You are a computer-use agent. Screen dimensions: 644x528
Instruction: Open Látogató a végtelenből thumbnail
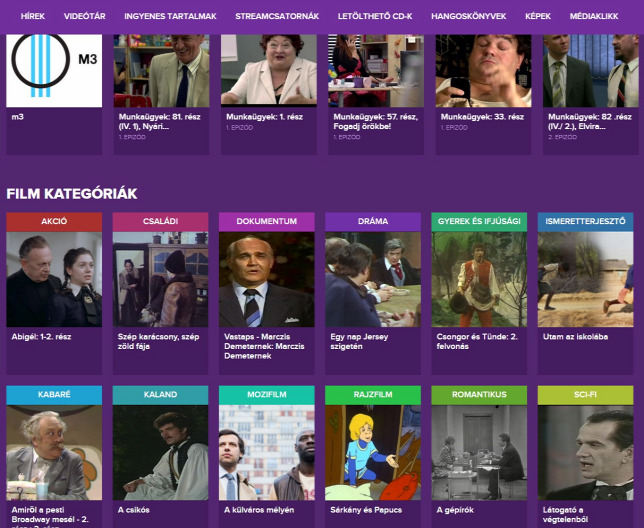pyautogui.click(x=586, y=452)
